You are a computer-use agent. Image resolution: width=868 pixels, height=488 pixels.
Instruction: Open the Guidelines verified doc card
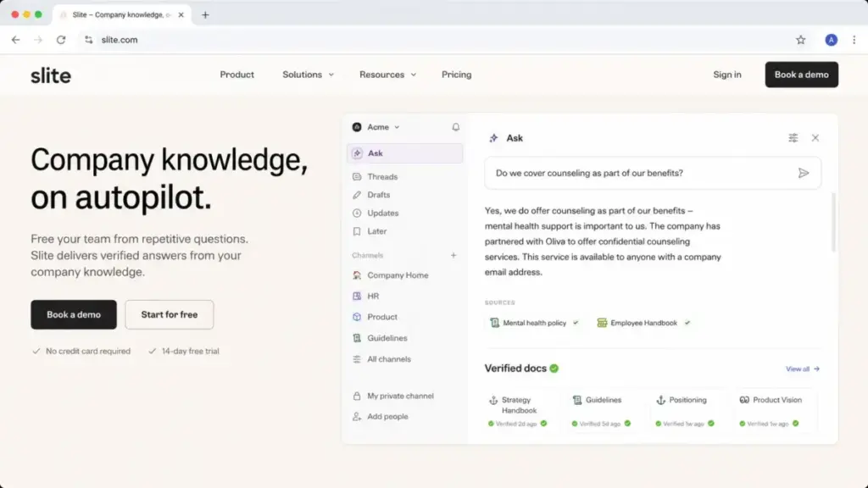[x=603, y=411]
